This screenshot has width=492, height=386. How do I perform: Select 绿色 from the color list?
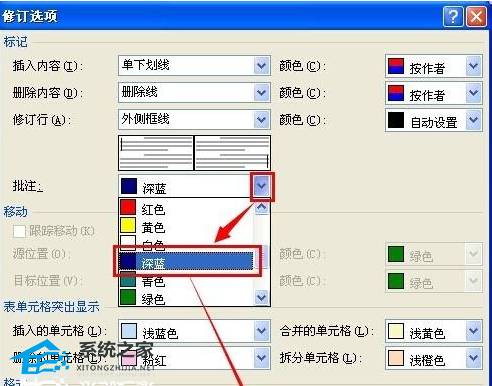tap(186, 298)
